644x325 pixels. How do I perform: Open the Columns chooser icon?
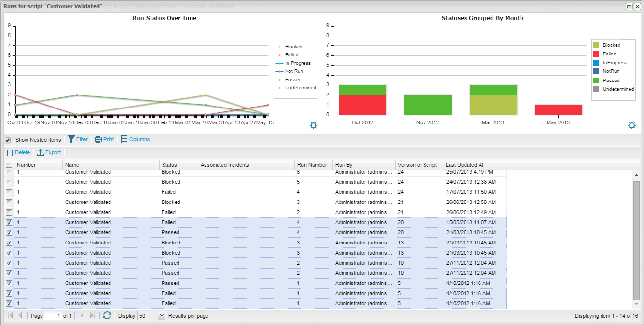[x=124, y=139]
